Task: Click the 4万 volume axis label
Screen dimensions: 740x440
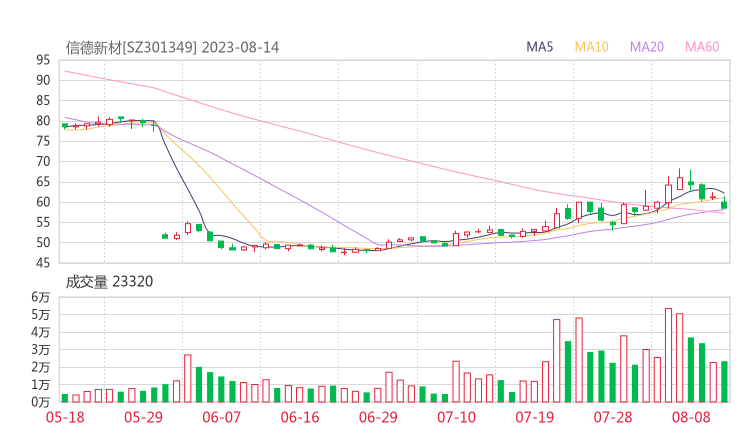Action: [41, 332]
